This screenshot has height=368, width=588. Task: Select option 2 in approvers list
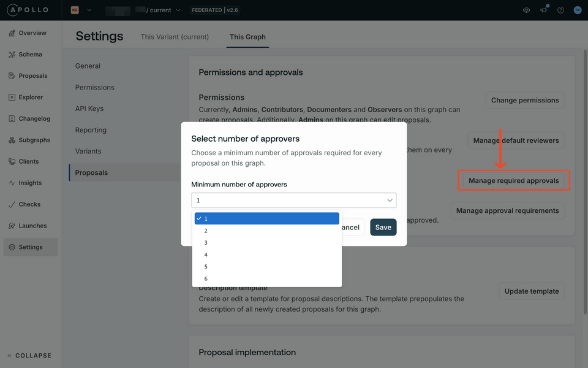tap(266, 231)
